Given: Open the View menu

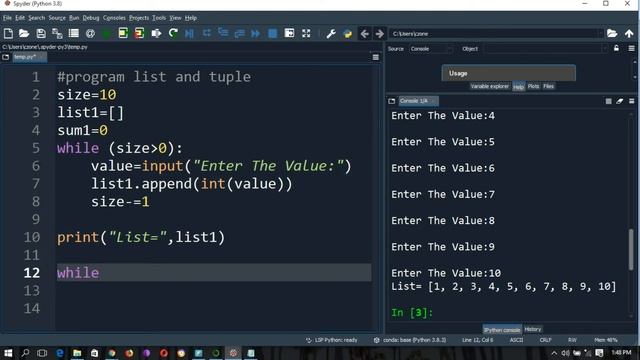Looking at the screenshot, I should (x=175, y=18).
